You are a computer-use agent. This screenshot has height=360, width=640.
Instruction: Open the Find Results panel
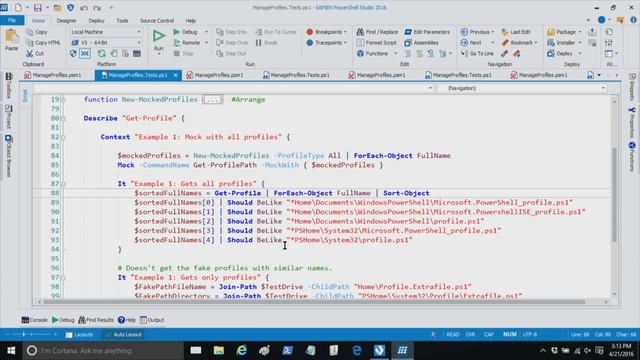tap(96, 320)
